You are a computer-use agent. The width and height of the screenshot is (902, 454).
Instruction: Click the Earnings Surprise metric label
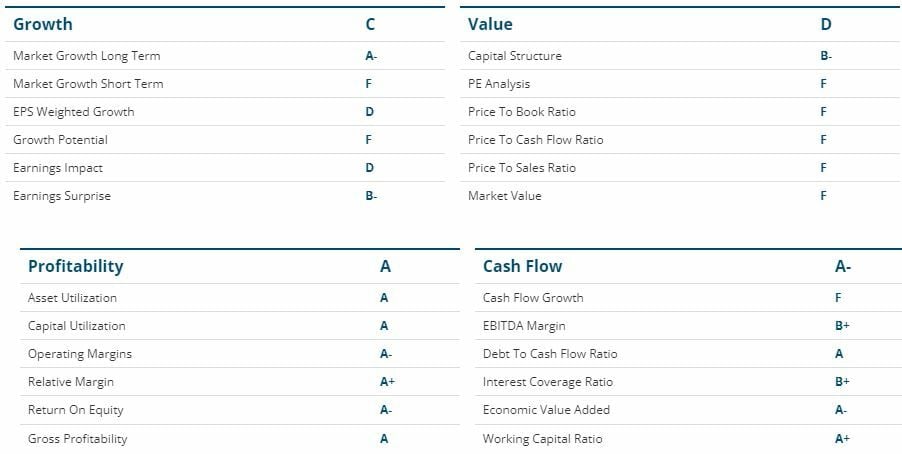tap(62, 196)
